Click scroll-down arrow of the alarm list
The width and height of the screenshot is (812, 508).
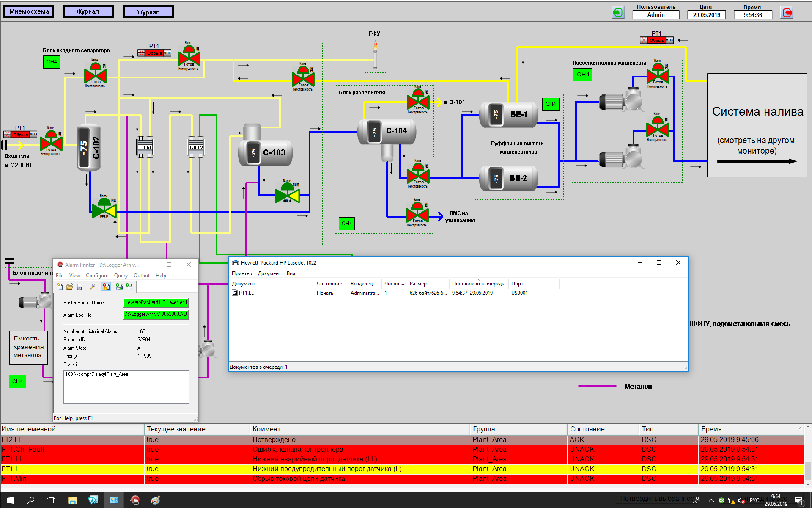(808, 484)
